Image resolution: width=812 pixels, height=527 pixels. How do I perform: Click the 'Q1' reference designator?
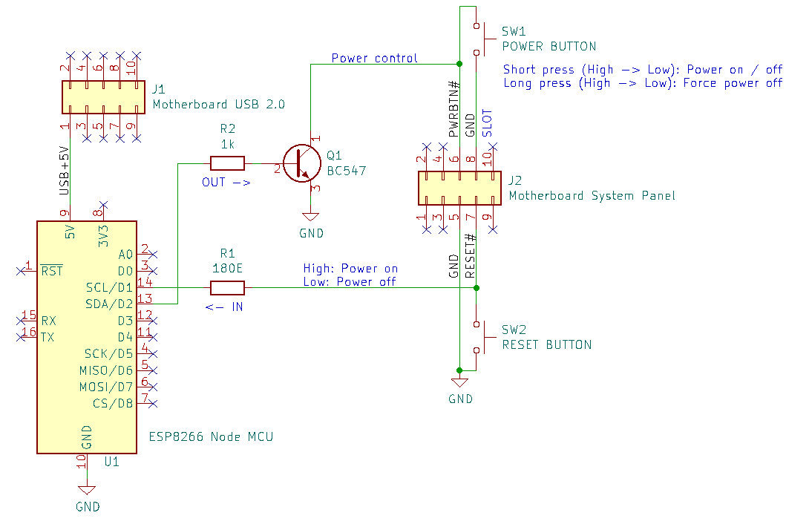coord(334,155)
